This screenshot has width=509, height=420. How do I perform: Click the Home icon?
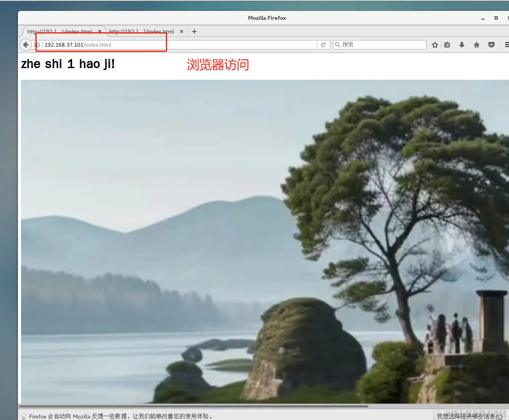476,44
